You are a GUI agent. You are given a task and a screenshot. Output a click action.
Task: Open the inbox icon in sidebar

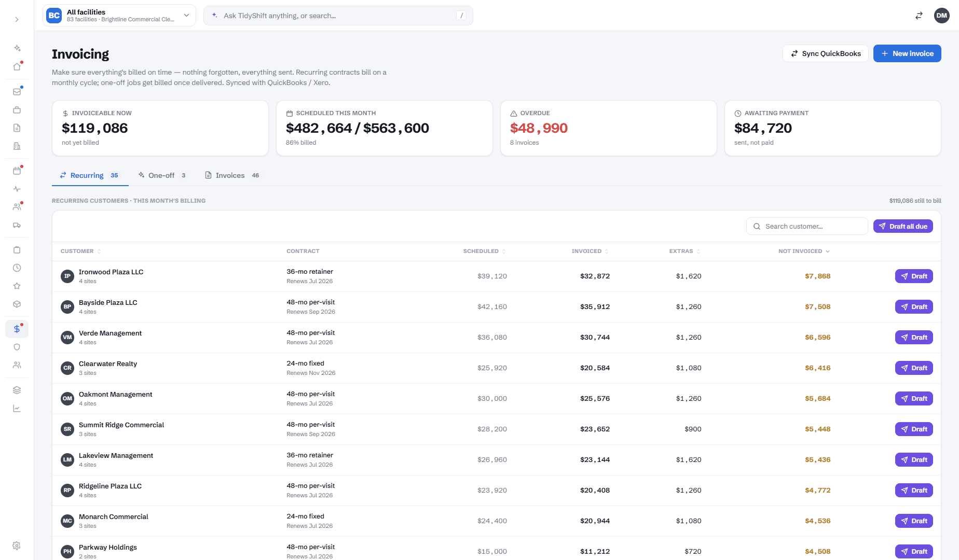pyautogui.click(x=17, y=92)
